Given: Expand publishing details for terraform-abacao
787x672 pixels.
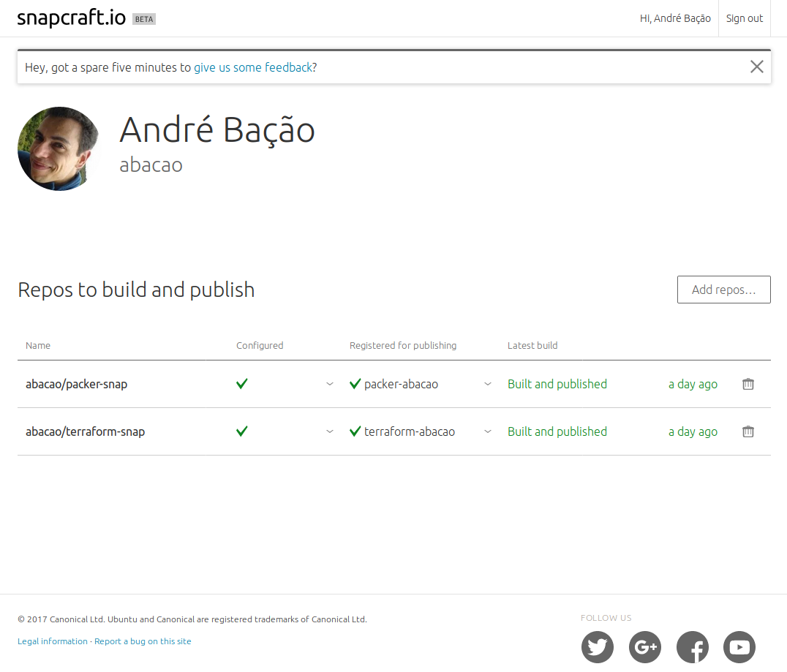Looking at the screenshot, I should (x=487, y=431).
